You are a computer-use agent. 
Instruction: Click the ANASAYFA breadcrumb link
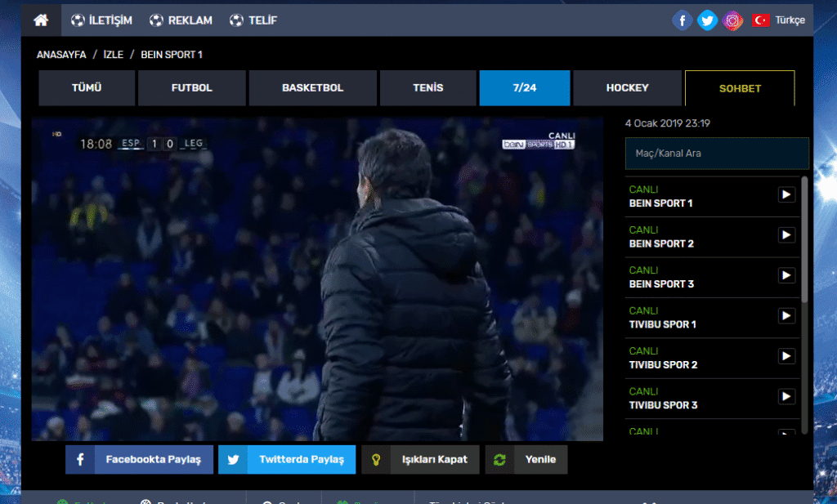click(x=61, y=55)
